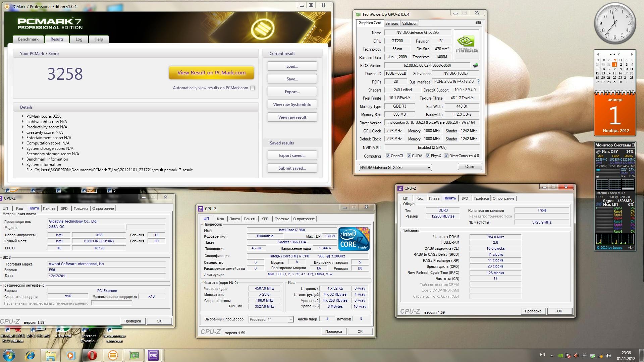Viewport: 644px width, 362px height.
Task: Switch to GPU-Z green card taskbar icon
Action: (x=133, y=355)
